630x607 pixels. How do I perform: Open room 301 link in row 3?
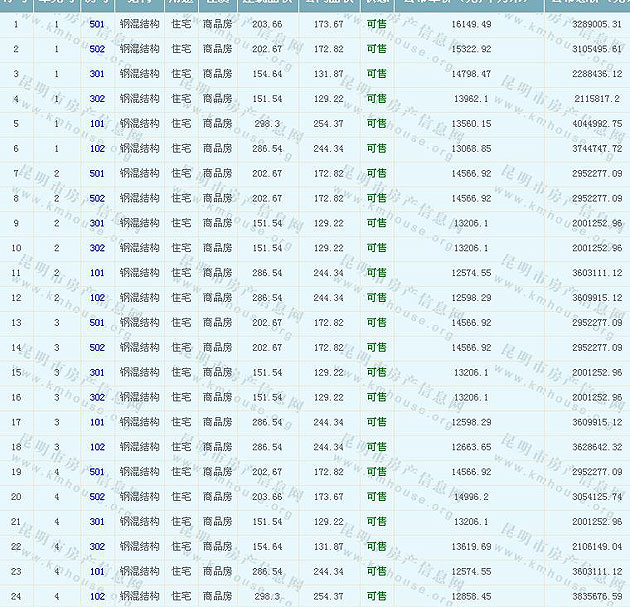click(97, 73)
